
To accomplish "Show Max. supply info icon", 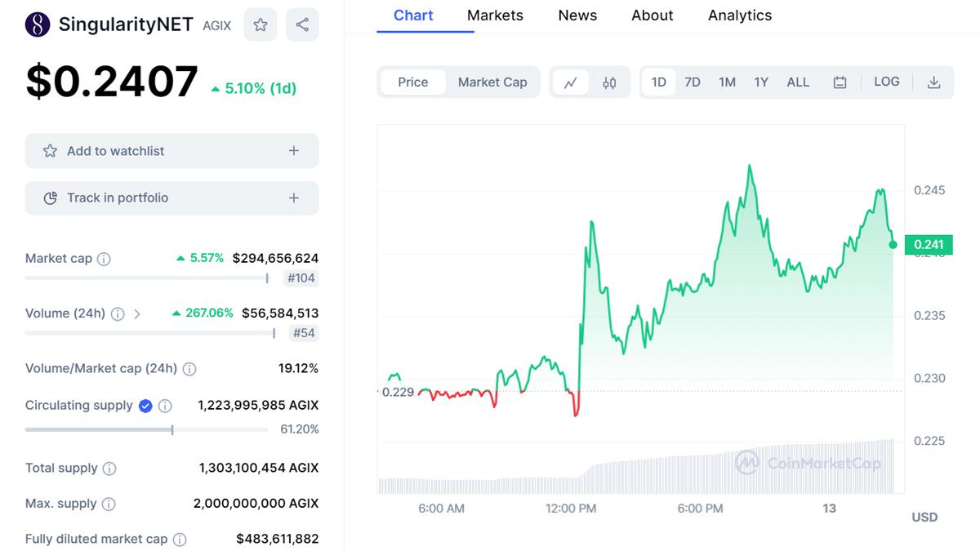I will (x=109, y=504).
